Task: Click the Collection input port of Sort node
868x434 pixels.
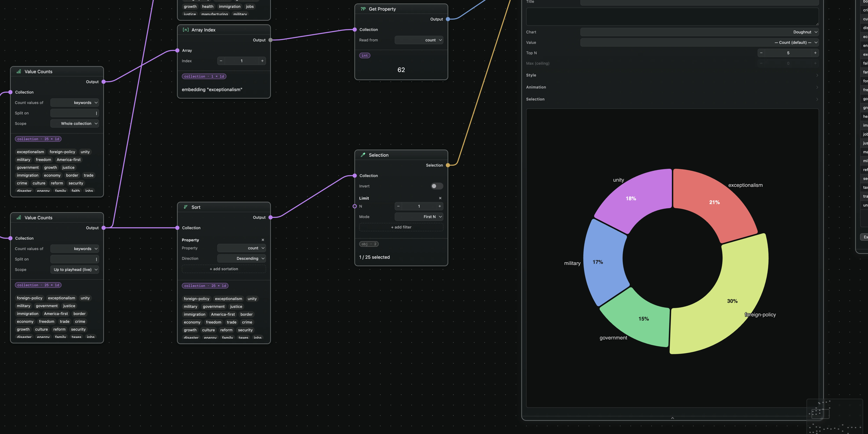Action: pos(177,228)
